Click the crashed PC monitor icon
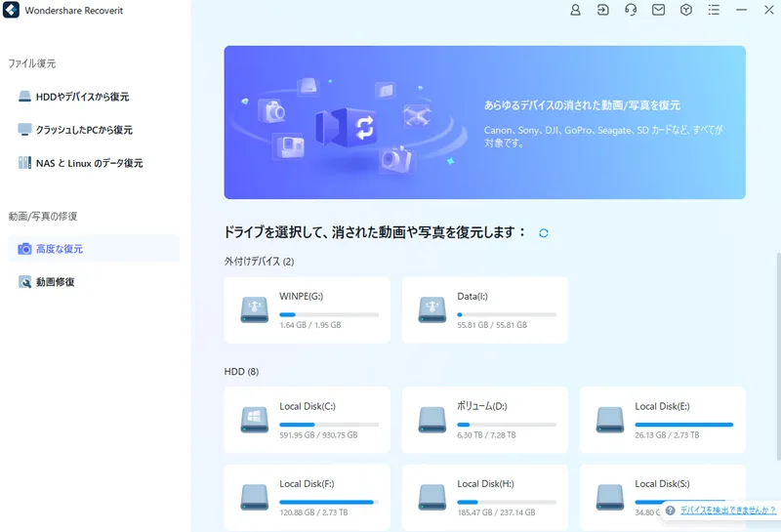Screen dimensions: 781x532 24,130
